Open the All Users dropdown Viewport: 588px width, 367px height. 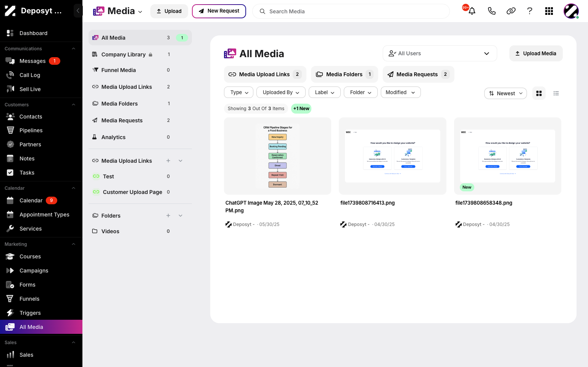pos(440,53)
